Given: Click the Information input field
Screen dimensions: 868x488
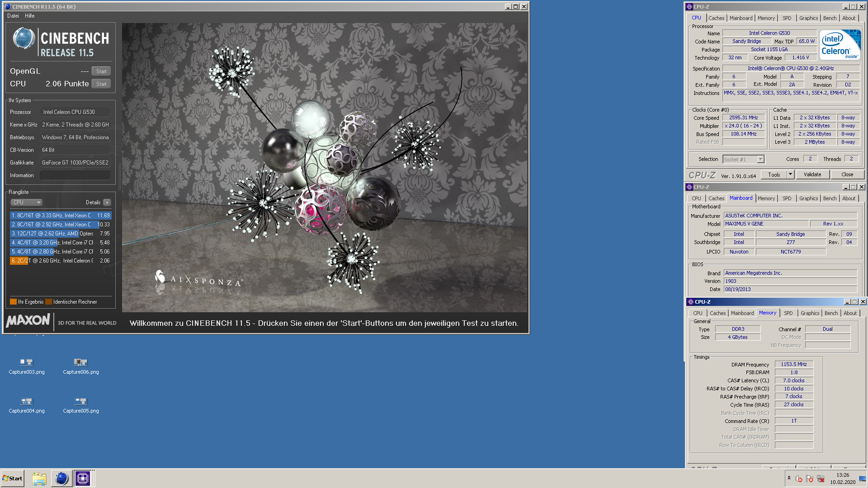Looking at the screenshot, I should [75, 175].
